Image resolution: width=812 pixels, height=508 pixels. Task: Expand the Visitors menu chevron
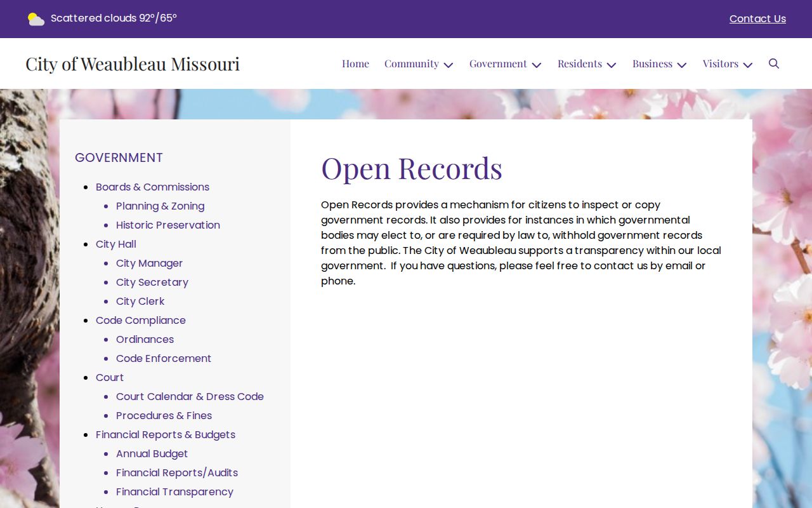[x=748, y=65]
